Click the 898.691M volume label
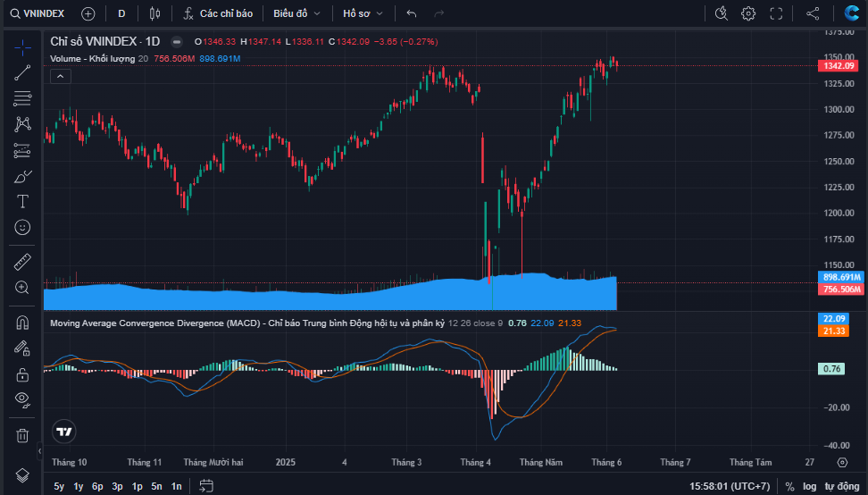 tap(841, 277)
